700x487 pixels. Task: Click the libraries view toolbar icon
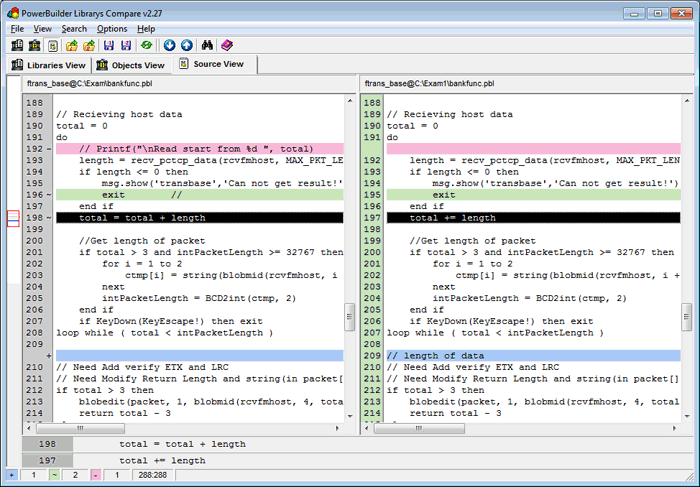point(17,46)
